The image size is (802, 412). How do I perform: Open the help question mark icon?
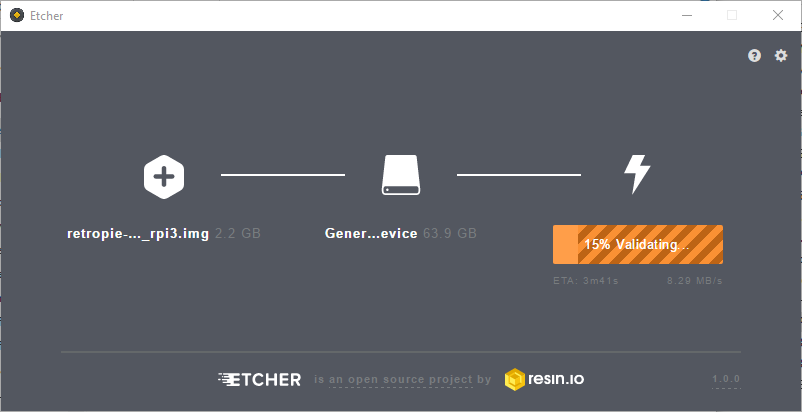tap(754, 56)
